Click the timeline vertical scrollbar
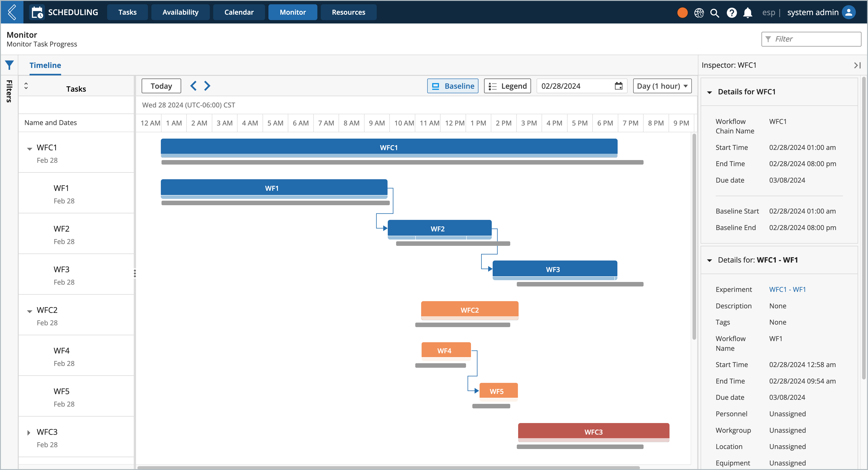 [x=694, y=237]
